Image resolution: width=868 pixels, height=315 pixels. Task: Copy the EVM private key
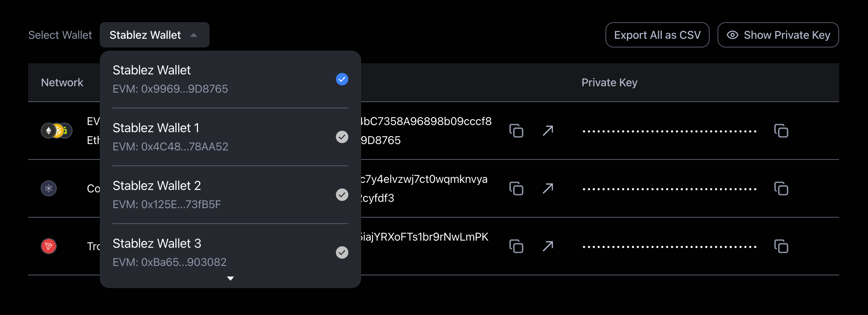click(781, 131)
